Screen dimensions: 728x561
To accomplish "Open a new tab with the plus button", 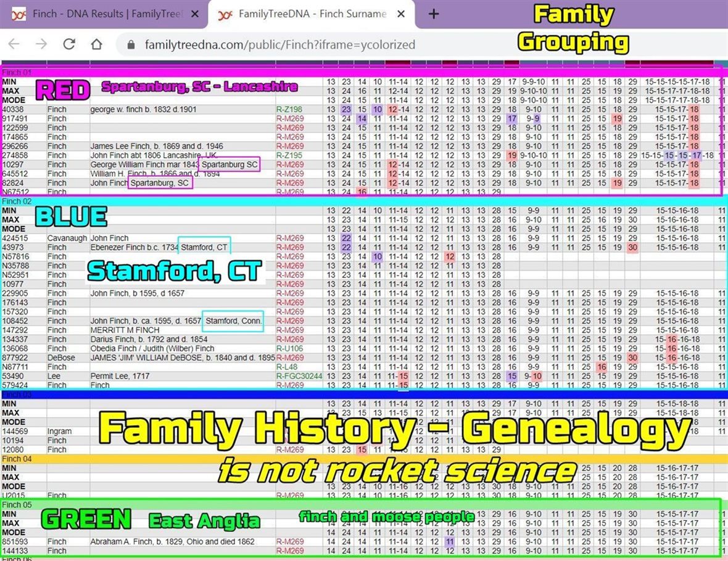I will (434, 14).
